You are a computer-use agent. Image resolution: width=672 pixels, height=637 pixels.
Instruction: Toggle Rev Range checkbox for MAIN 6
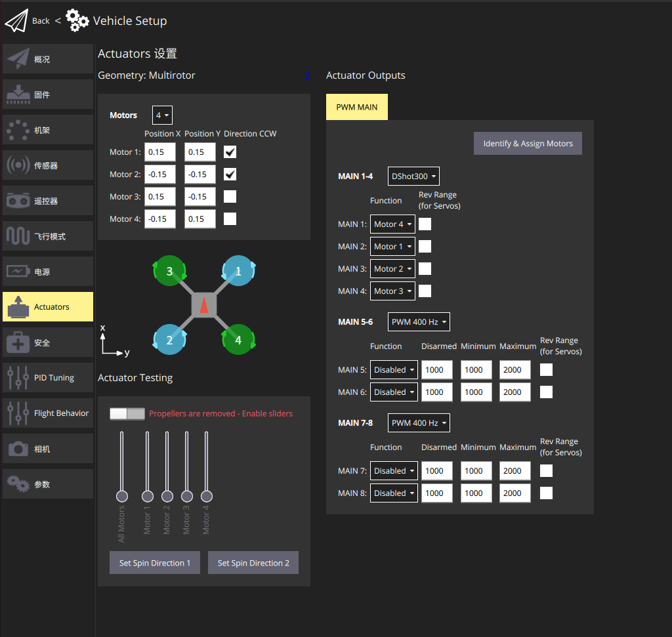tap(546, 392)
